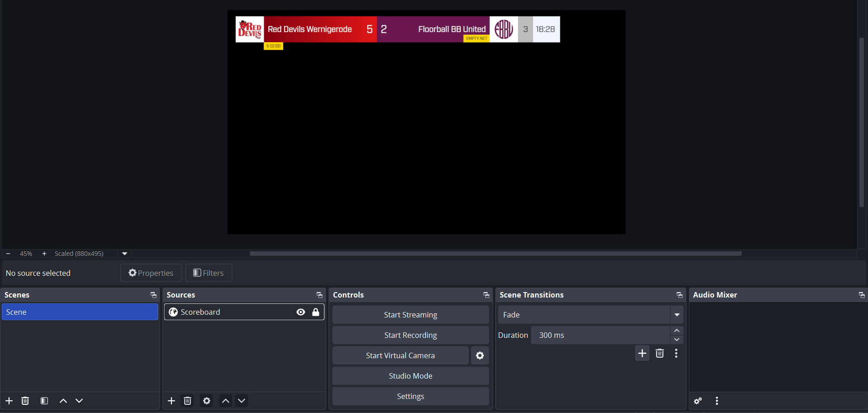Add a configurable transition with plus
The width and height of the screenshot is (868, 413).
coord(642,353)
